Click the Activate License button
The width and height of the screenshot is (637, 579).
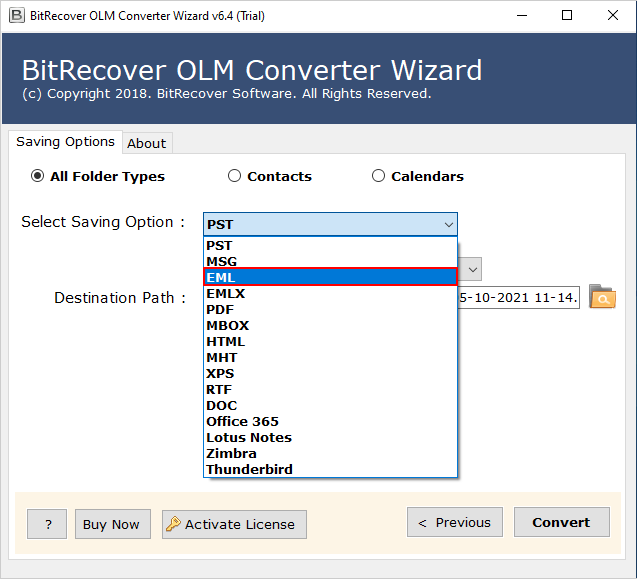click(x=234, y=524)
